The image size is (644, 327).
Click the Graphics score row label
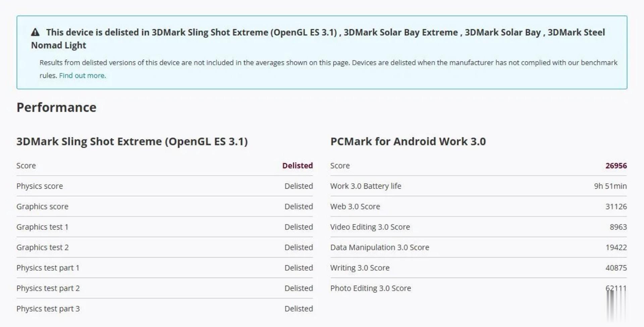click(x=42, y=206)
